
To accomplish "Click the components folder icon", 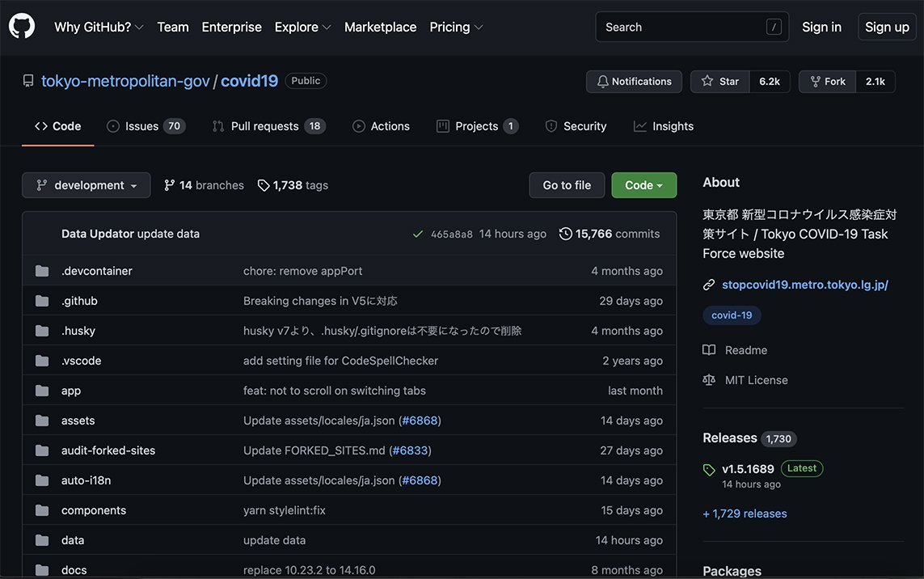I will pos(42,510).
